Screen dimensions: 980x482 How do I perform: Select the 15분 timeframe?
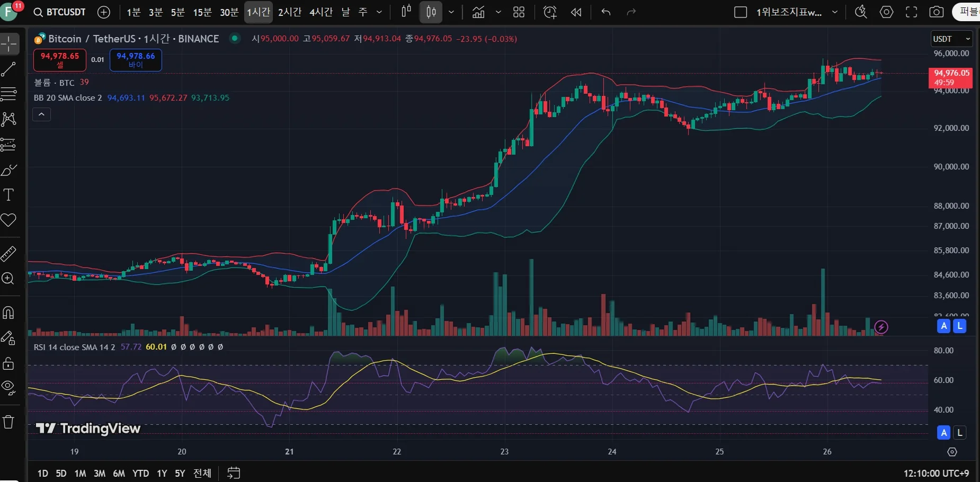coord(202,12)
